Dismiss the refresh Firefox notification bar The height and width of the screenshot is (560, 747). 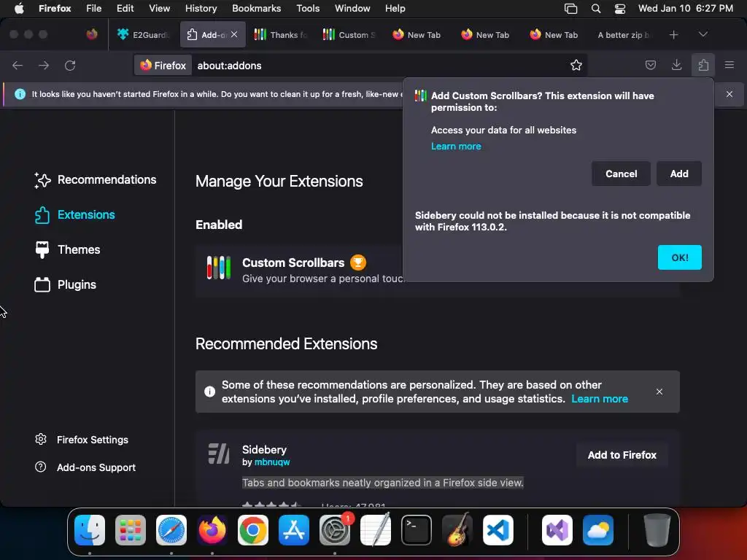click(729, 94)
